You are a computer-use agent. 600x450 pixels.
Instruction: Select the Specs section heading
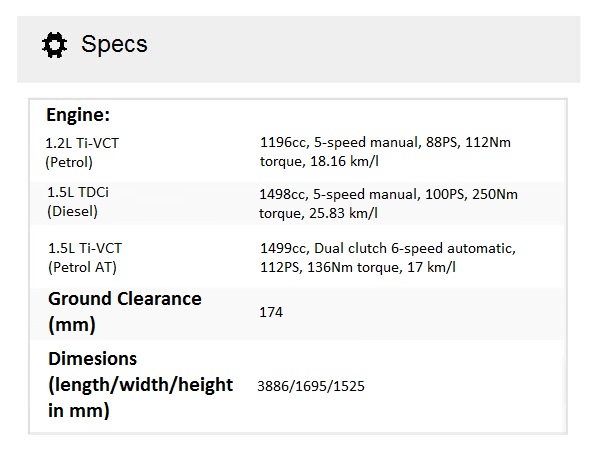tap(114, 44)
